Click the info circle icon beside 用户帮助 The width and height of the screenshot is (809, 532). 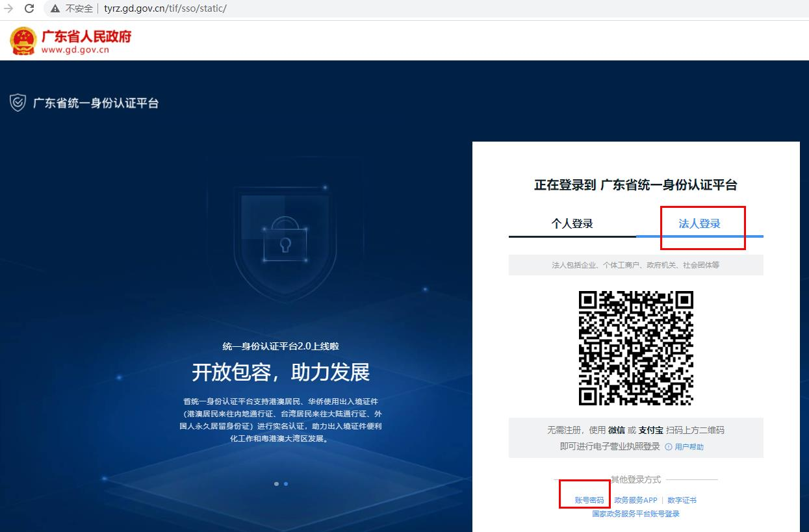click(668, 447)
